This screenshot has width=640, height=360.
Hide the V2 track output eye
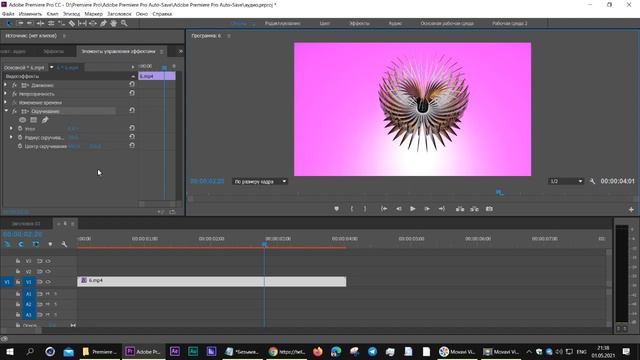(x=48, y=271)
